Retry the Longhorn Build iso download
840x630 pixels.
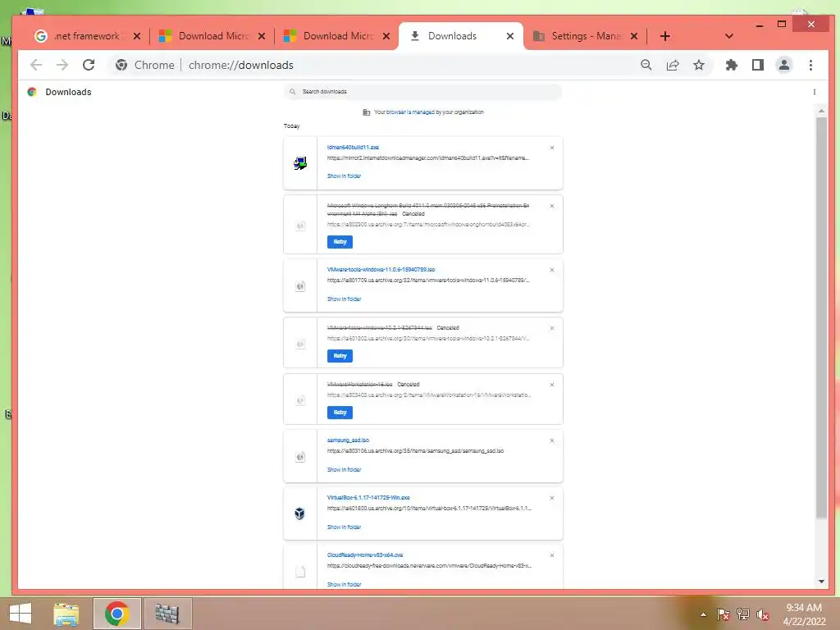pyautogui.click(x=340, y=242)
